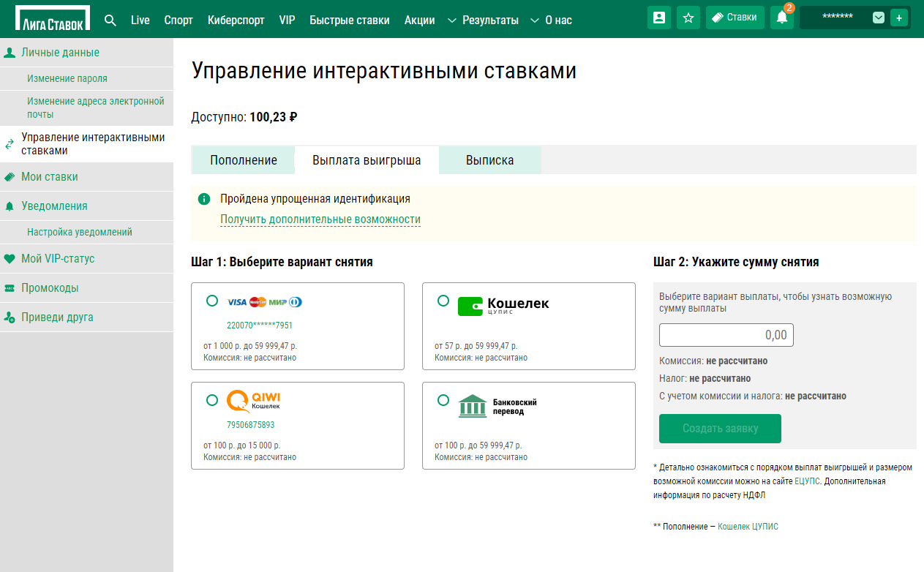Click the Liga Stavok logo

[53, 18]
